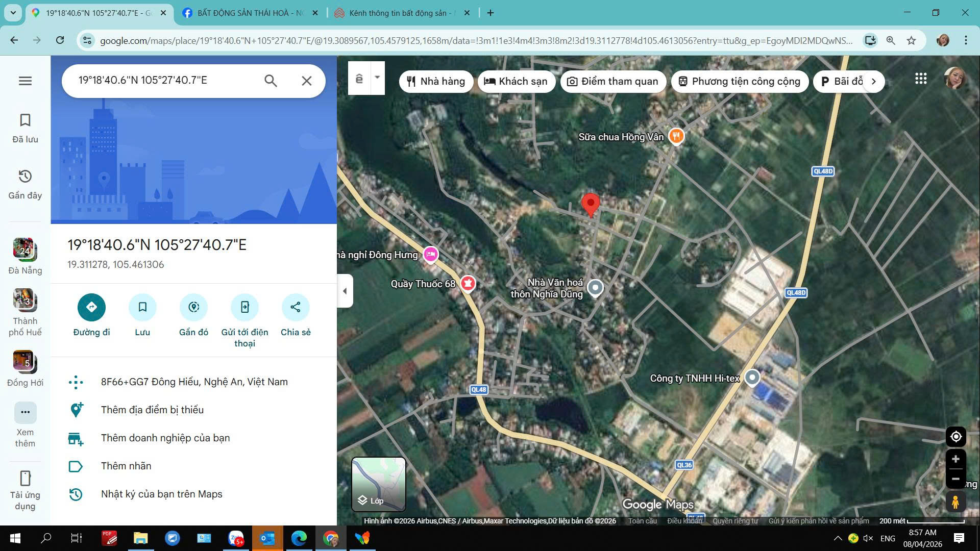Viewport: 980px width, 551px height.
Task: Select the Nhà hàng category chip
Action: [x=436, y=82]
